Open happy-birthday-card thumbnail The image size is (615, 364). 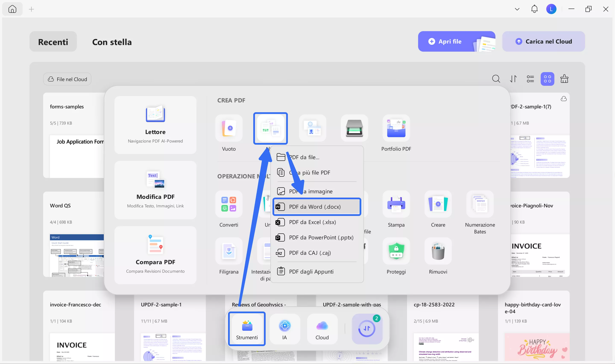pos(537,347)
